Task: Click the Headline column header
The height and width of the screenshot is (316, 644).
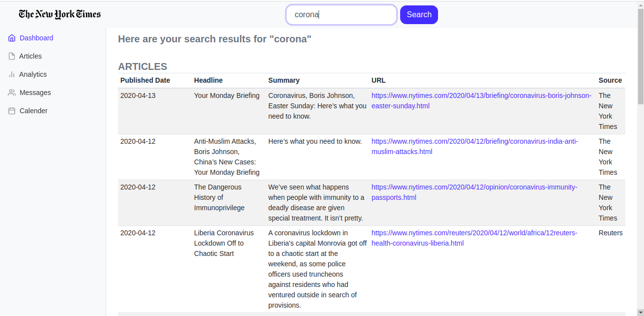Action: (208, 80)
